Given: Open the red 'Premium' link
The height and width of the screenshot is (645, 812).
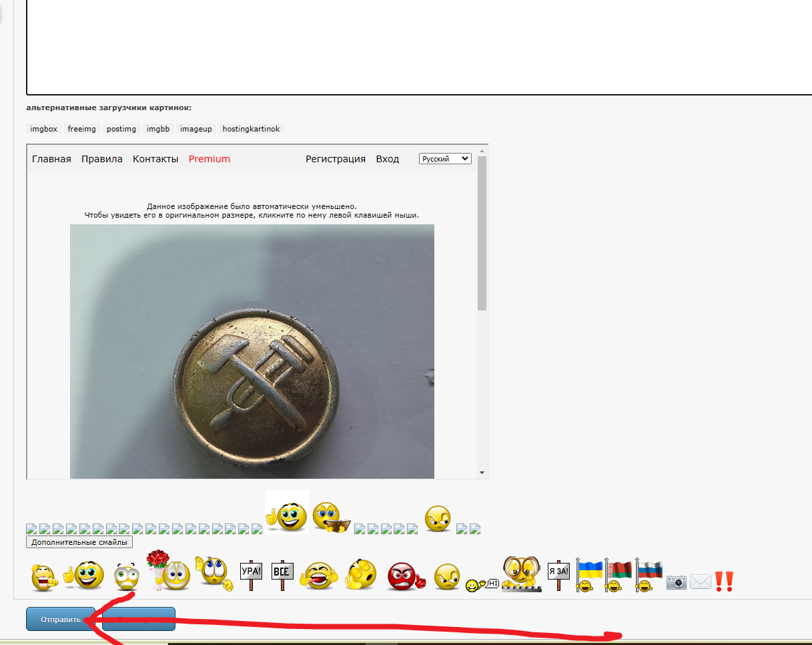Looking at the screenshot, I should [210, 159].
